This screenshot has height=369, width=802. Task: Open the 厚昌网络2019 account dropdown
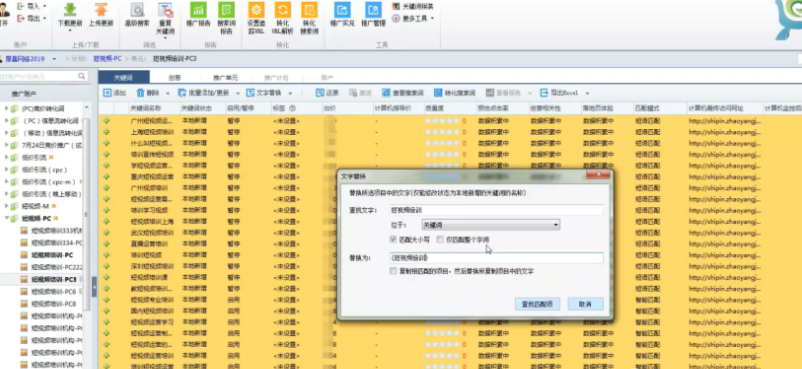pyautogui.click(x=54, y=59)
